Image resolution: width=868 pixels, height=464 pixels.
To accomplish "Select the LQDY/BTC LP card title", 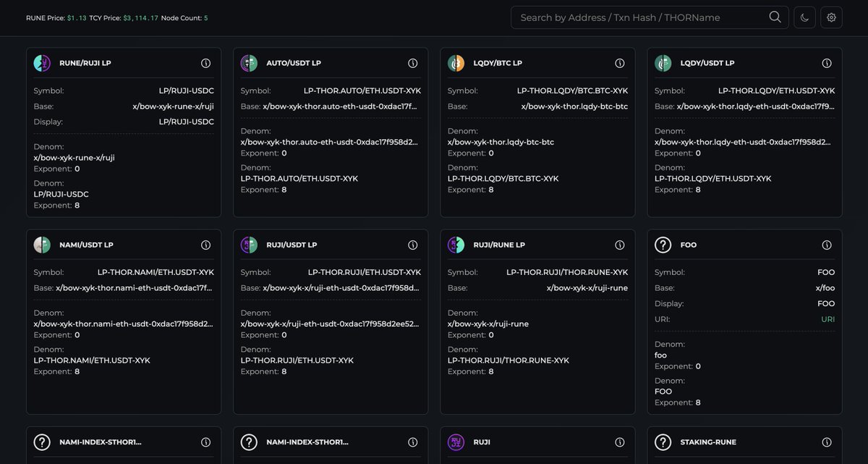I will [498, 64].
